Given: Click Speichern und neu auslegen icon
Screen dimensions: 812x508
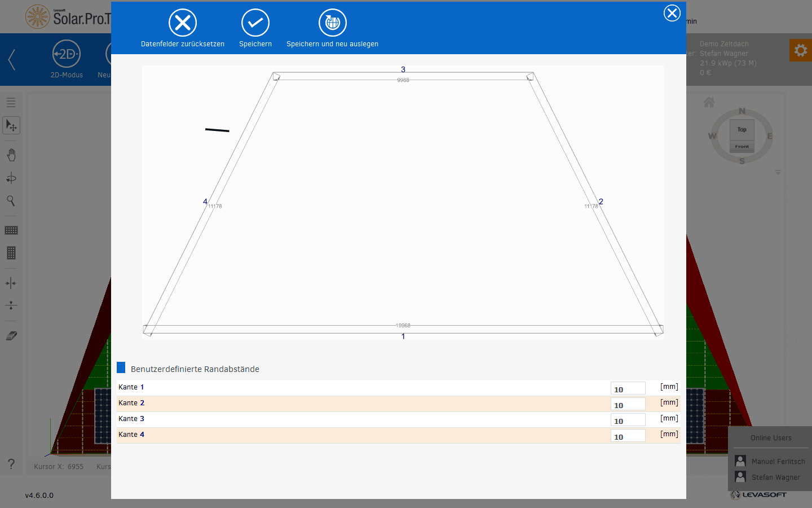Looking at the screenshot, I should (333, 23).
